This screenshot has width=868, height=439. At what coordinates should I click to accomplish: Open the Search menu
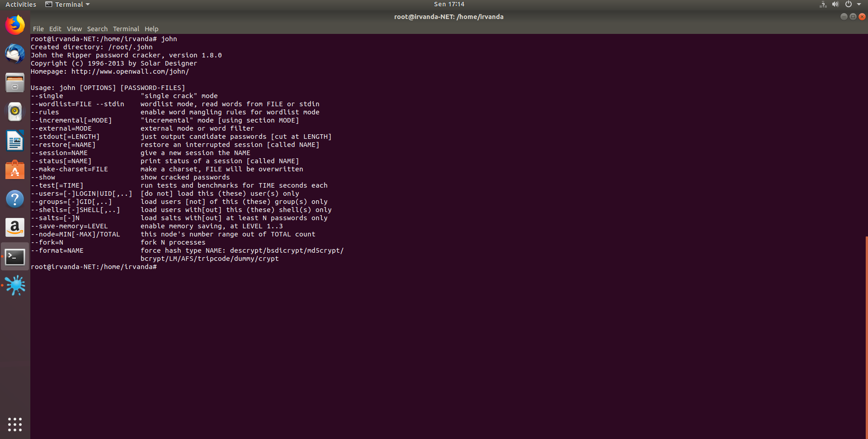(x=97, y=29)
